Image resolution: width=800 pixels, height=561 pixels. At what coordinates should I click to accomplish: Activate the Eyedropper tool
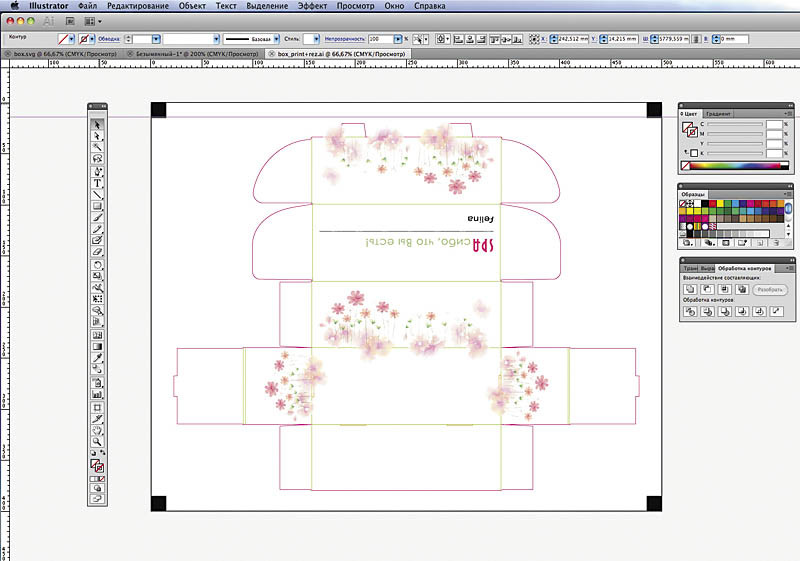click(98, 358)
